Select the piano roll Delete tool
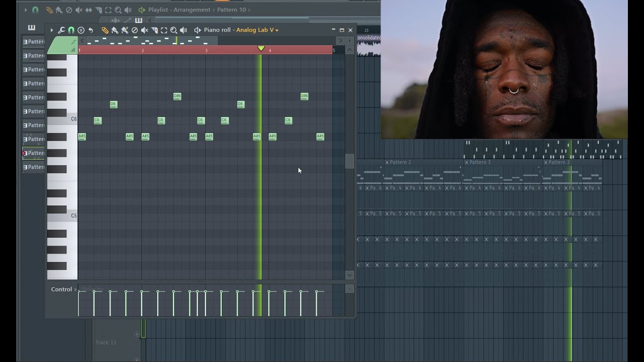This screenshot has width=644, height=362. coord(135,30)
